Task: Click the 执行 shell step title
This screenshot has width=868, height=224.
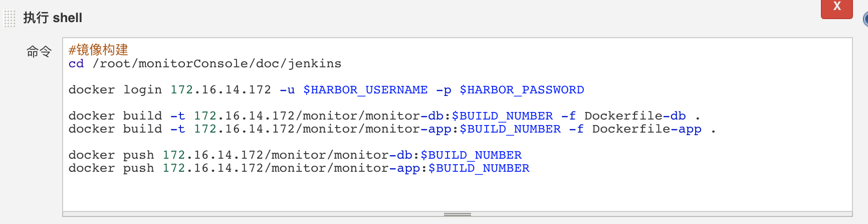Action: point(53,18)
